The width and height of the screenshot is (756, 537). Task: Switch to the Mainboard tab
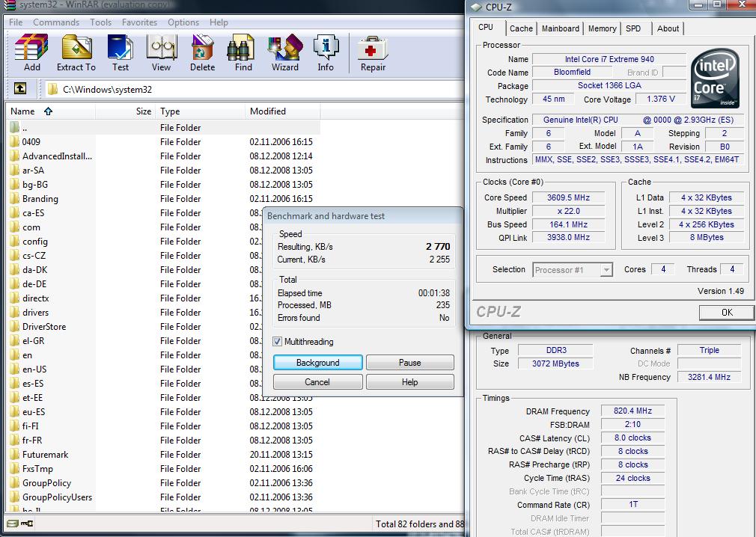click(560, 28)
